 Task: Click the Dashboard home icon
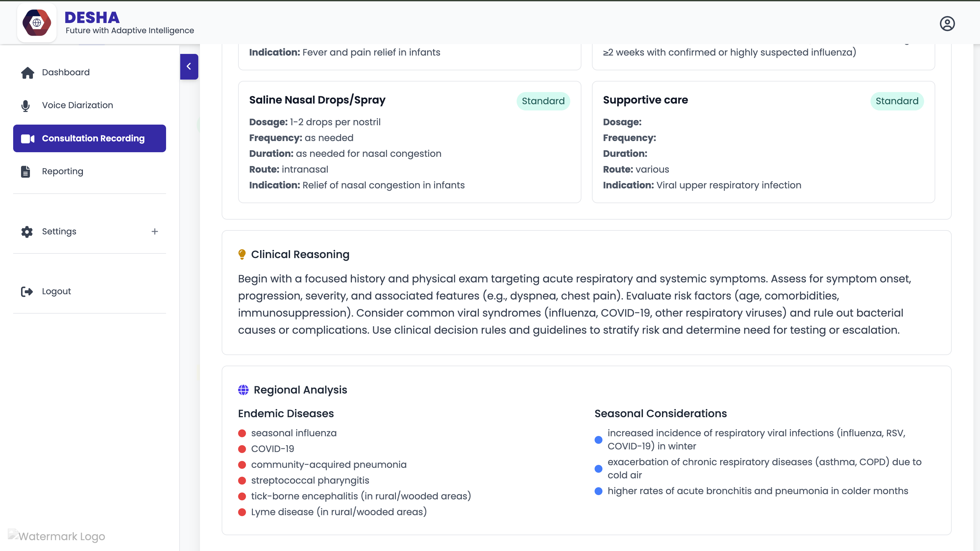[27, 72]
